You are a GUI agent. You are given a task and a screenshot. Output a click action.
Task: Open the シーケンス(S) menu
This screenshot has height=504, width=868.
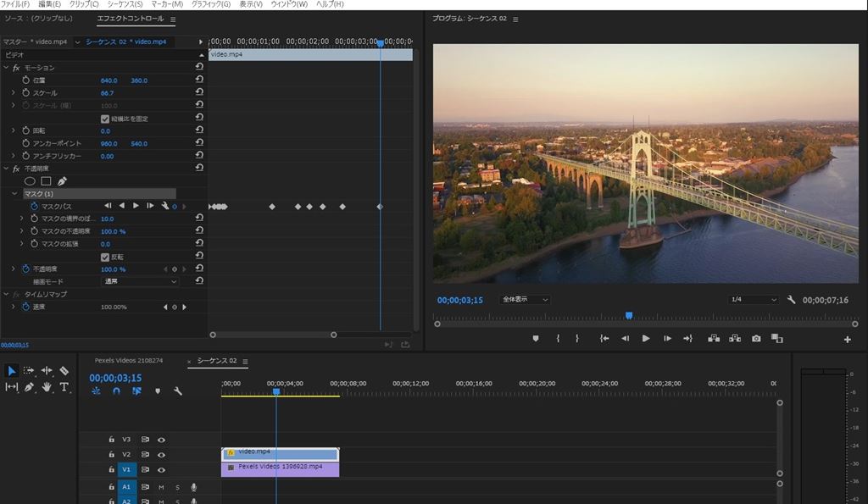click(125, 4)
